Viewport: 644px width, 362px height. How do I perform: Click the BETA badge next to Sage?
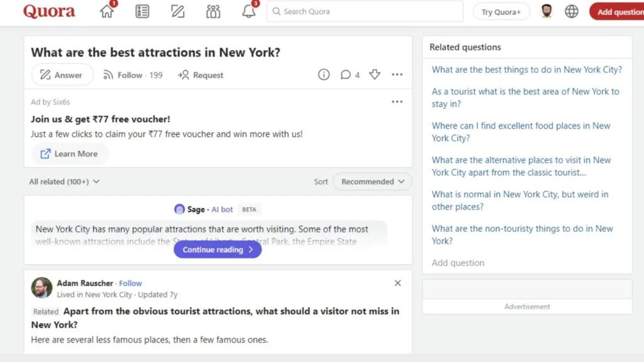coord(249,209)
